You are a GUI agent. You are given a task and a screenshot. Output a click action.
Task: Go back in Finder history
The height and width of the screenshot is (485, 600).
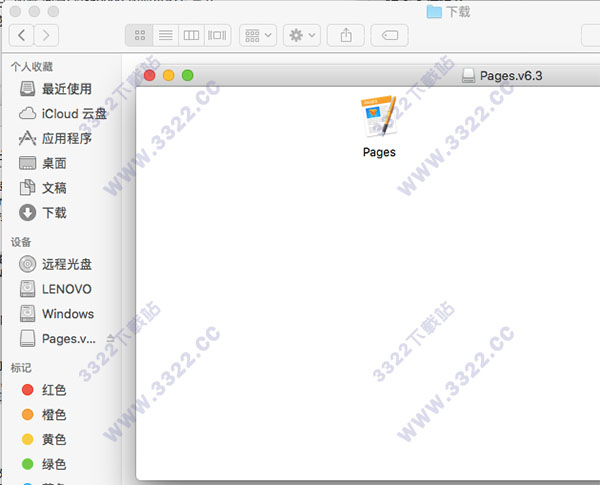tap(21, 35)
